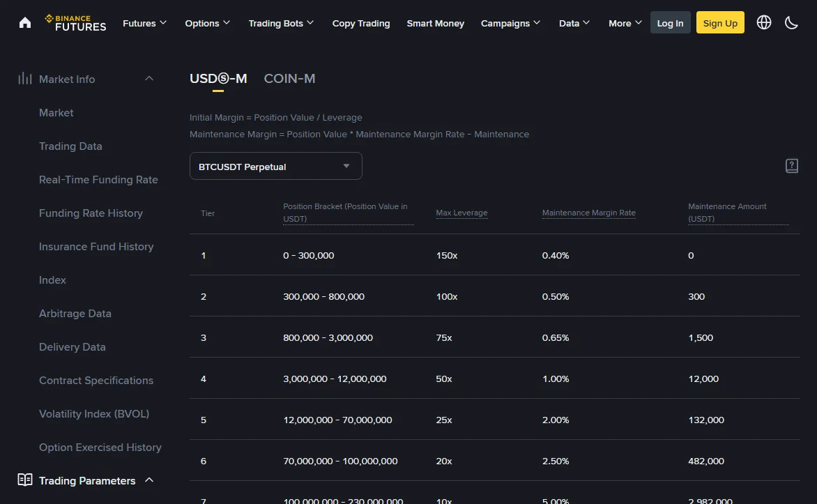Screen dimensions: 817x504
Task: Open Funding Rate History
Action: [x=91, y=213]
